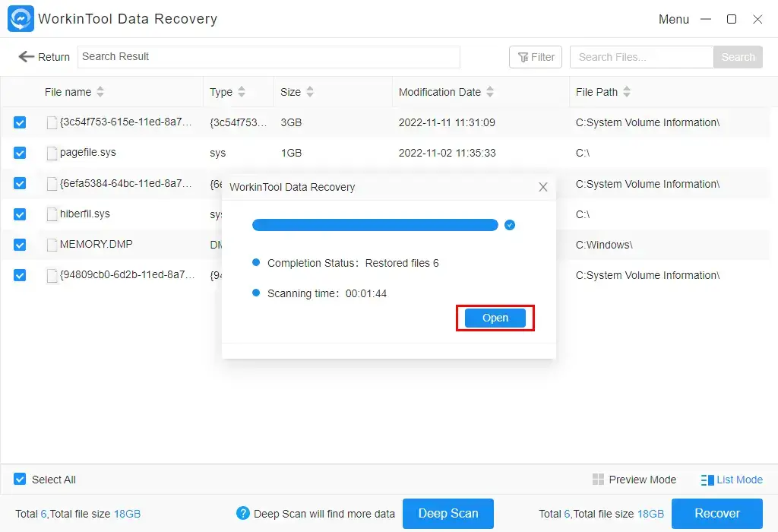The height and width of the screenshot is (532, 778).
Task: Click the Recover button
Action: tap(717, 514)
